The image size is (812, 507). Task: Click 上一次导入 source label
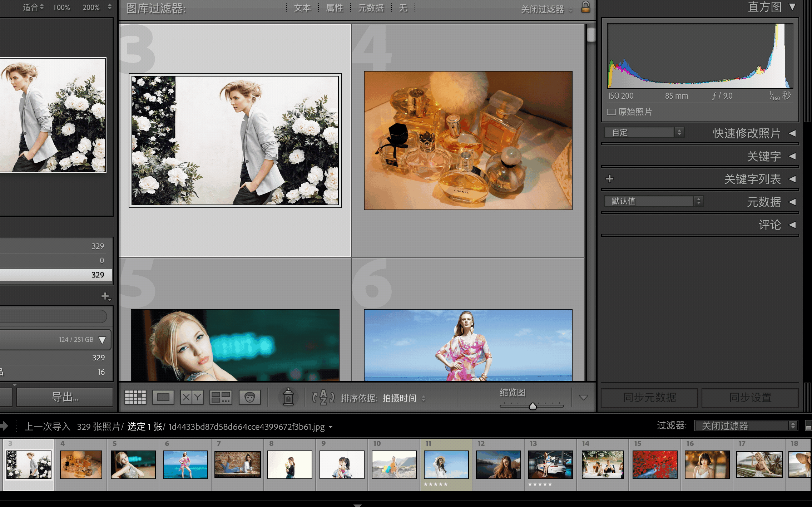pos(47,426)
